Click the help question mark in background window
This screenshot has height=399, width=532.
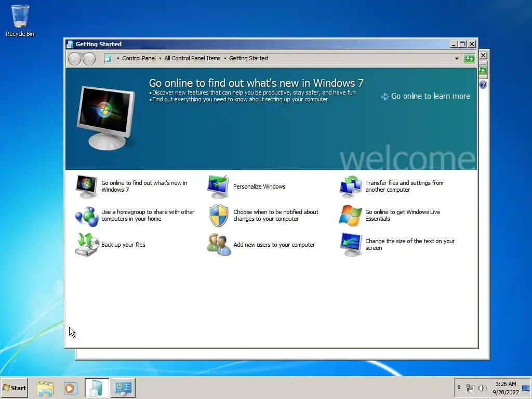[483, 85]
